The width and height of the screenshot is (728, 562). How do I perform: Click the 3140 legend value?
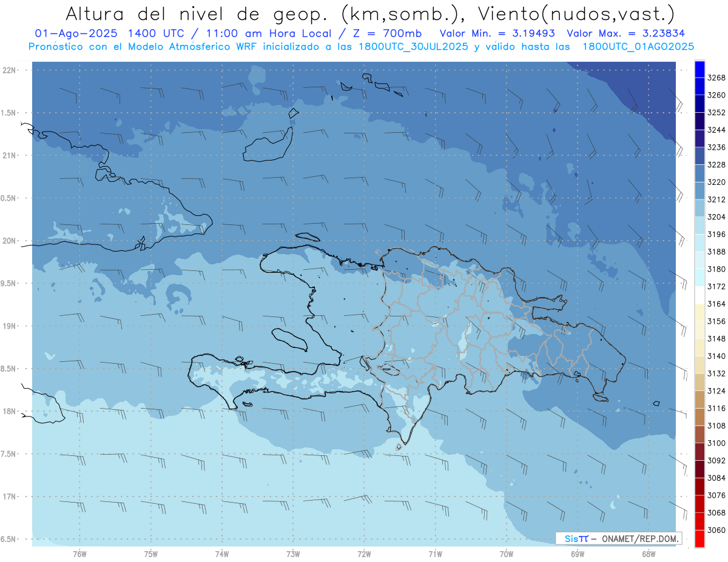(x=716, y=356)
